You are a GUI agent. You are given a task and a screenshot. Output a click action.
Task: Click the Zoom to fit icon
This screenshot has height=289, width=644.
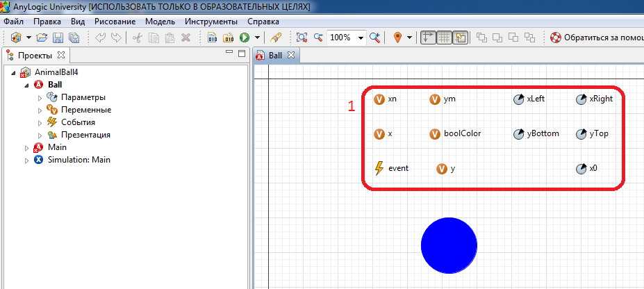coord(302,38)
